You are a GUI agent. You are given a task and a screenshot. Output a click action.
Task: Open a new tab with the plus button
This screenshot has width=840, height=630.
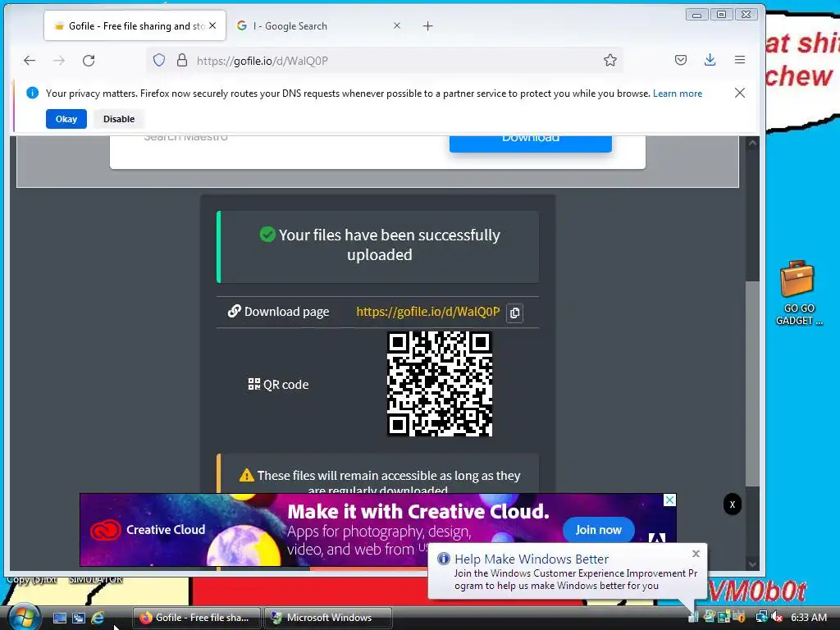tap(427, 25)
